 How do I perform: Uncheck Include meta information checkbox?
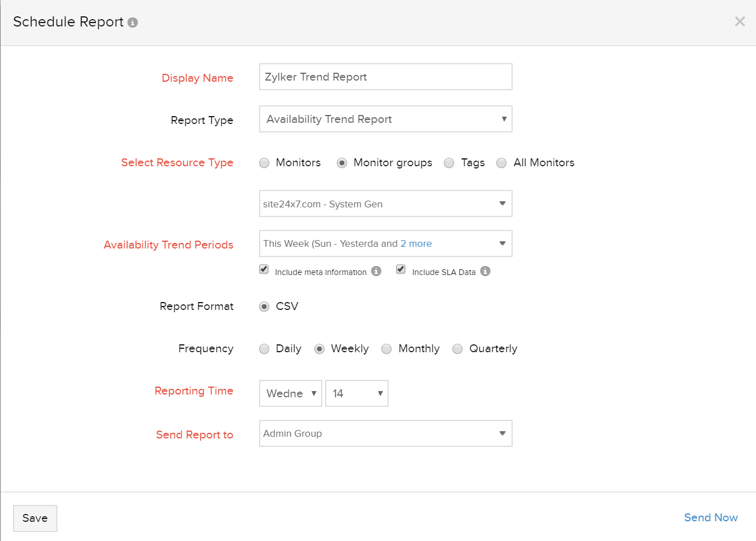click(x=264, y=269)
